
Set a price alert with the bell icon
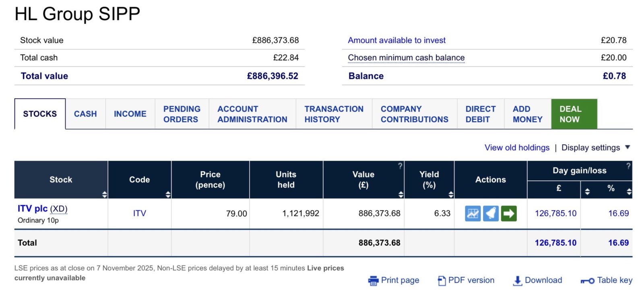491,213
